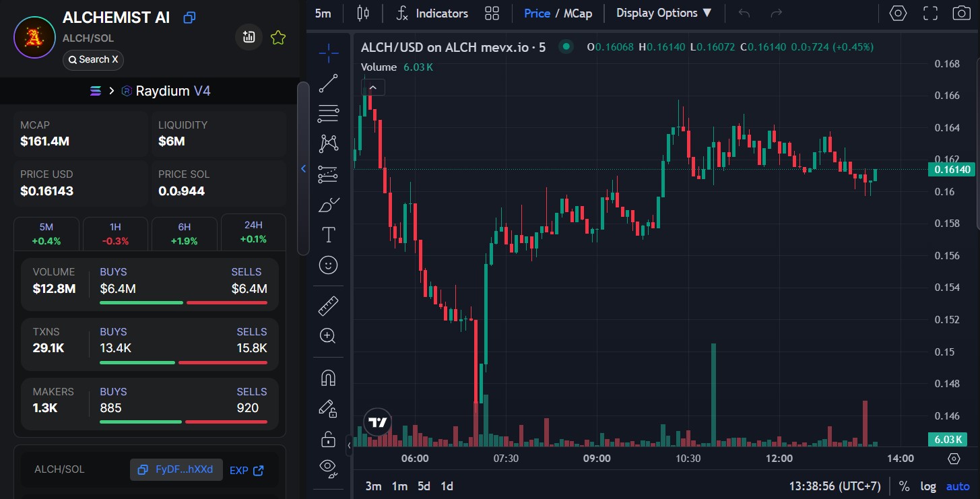Add ALCHEMIST AI to favorites star
980x499 pixels.
[277, 38]
